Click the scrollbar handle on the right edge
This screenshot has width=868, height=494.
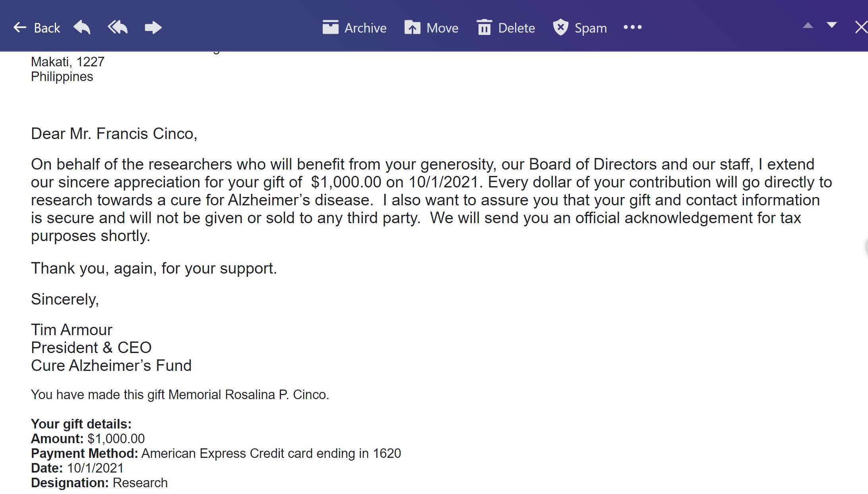pos(866,246)
